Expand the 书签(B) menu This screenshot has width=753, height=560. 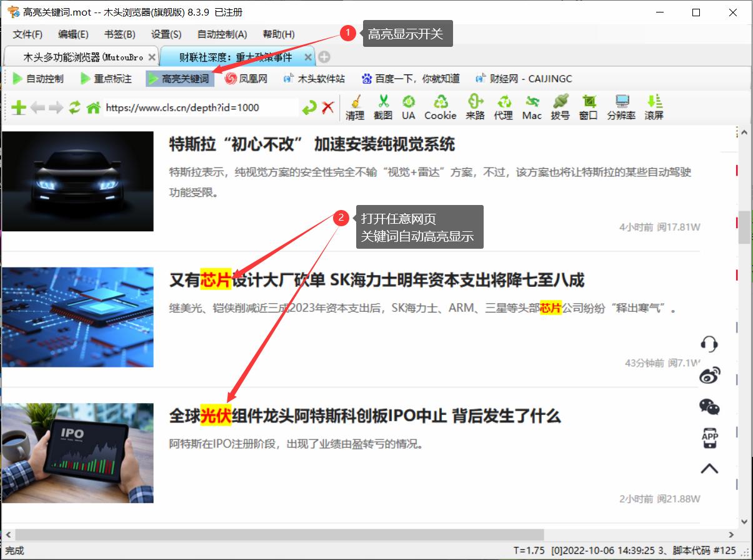(x=119, y=34)
